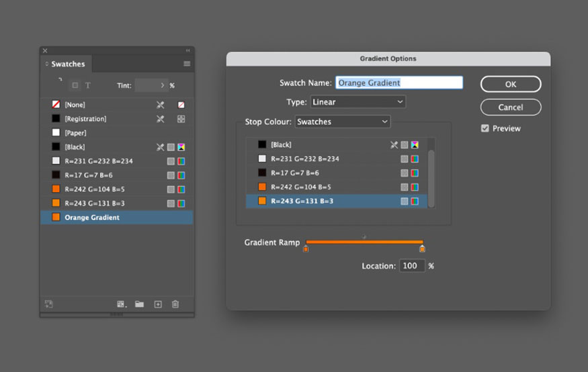Edit the Swatch Name text field
588x372 pixels.
point(399,83)
